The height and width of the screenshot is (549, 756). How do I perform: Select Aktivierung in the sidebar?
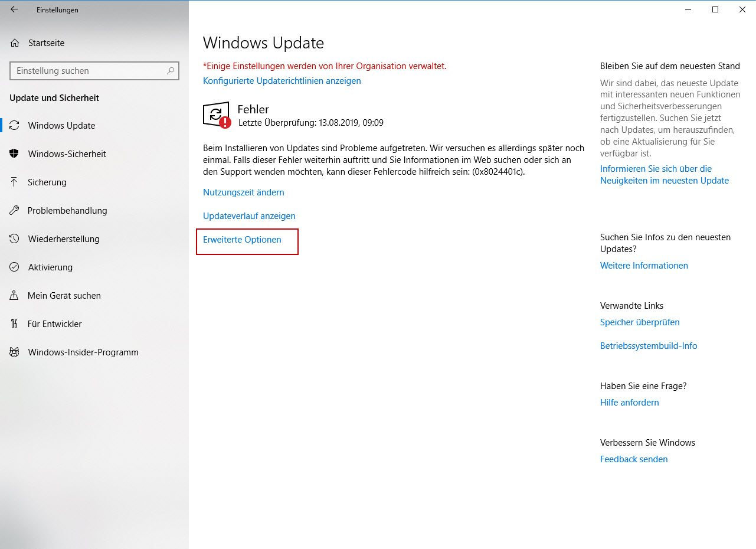tap(94, 267)
